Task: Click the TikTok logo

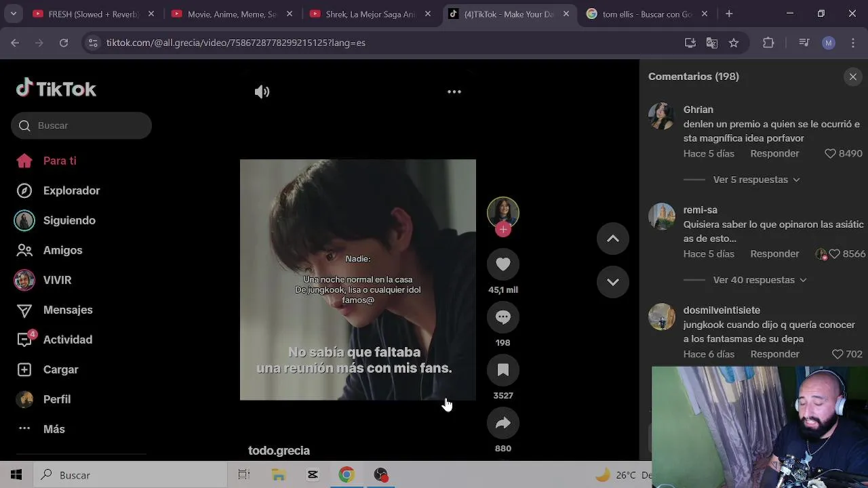Action: click(56, 89)
